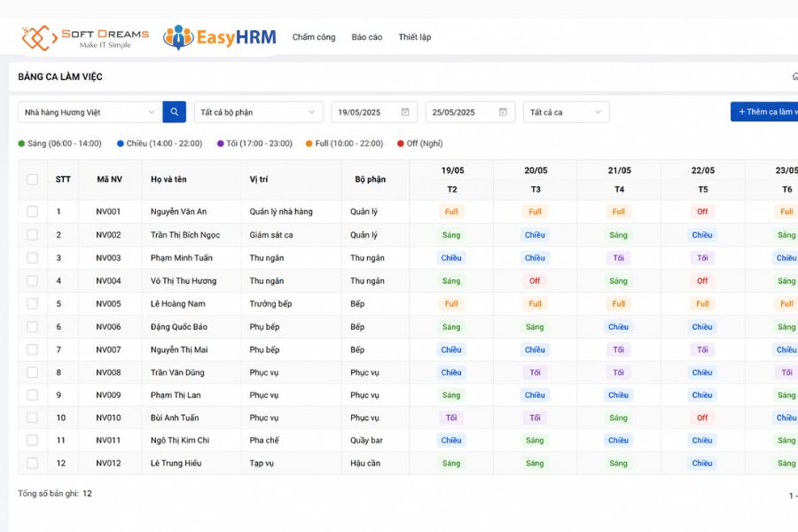Click the 19/05/2025 start date field
The image size is (798, 532).
click(x=374, y=112)
